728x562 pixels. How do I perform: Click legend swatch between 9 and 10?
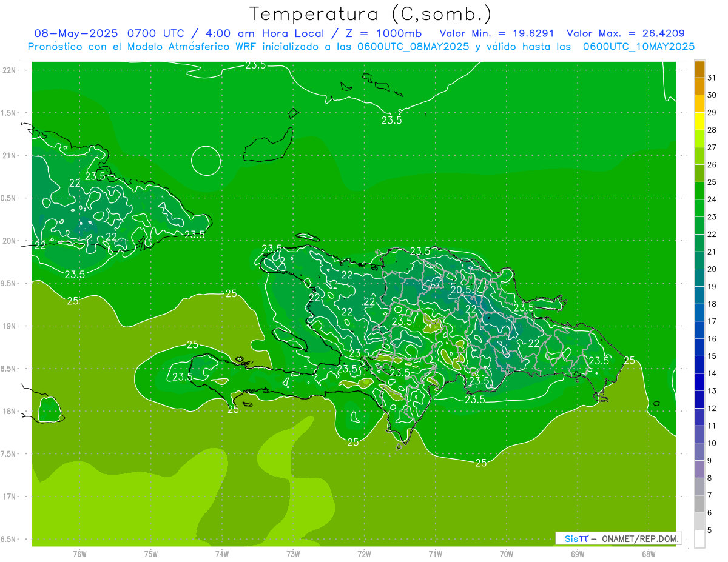tap(699, 452)
